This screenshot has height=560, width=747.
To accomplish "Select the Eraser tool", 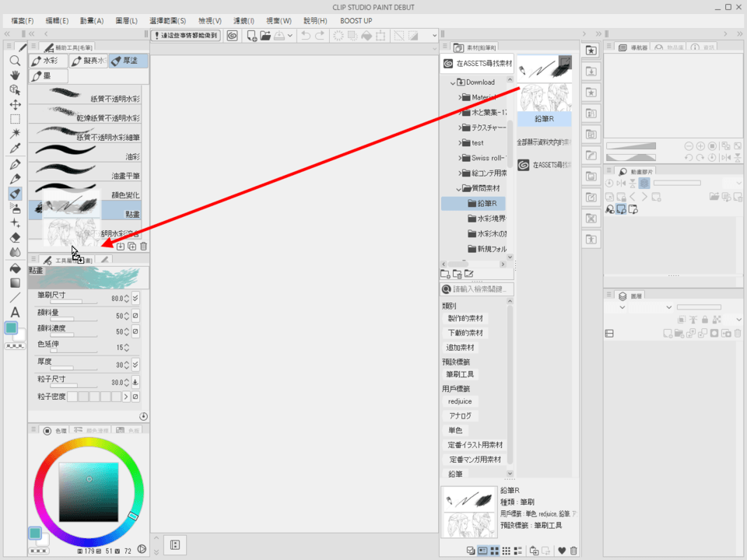I will pyautogui.click(x=15, y=237).
